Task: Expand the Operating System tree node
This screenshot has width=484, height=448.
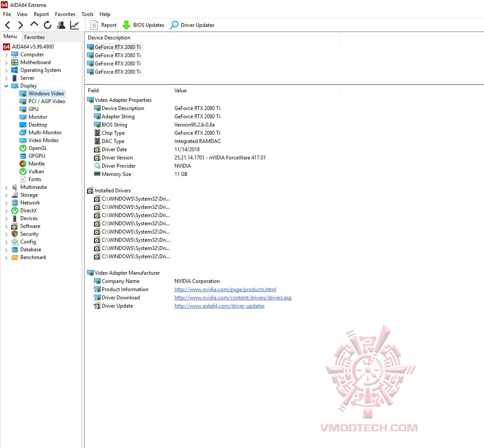Action: (x=6, y=71)
